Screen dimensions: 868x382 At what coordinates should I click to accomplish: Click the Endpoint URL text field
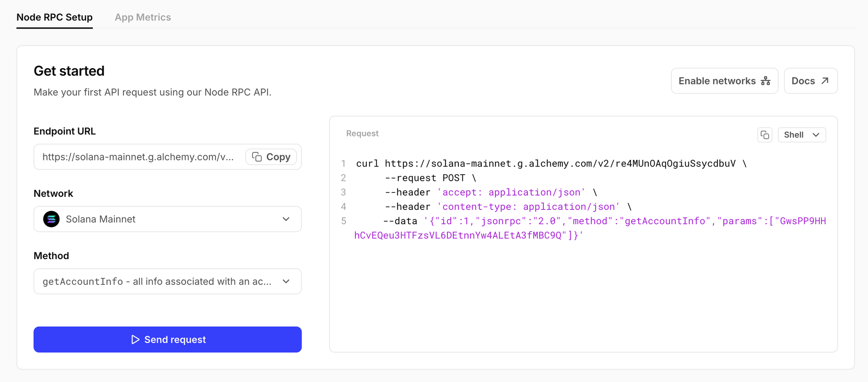138,157
